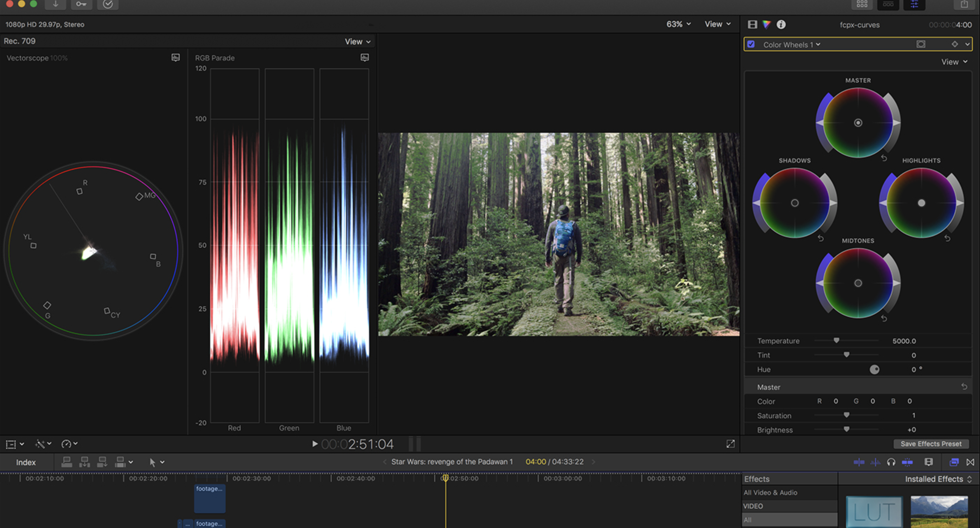The height and width of the screenshot is (528, 980).
Task: Toggle the color mask button
Action: 920,44
